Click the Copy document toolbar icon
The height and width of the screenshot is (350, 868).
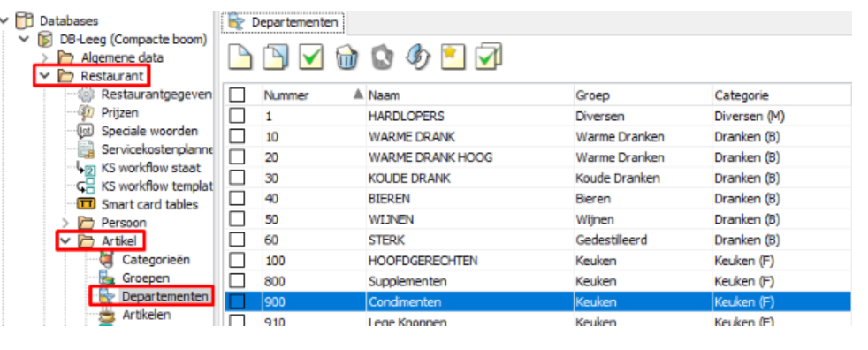click(x=276, y=57)
